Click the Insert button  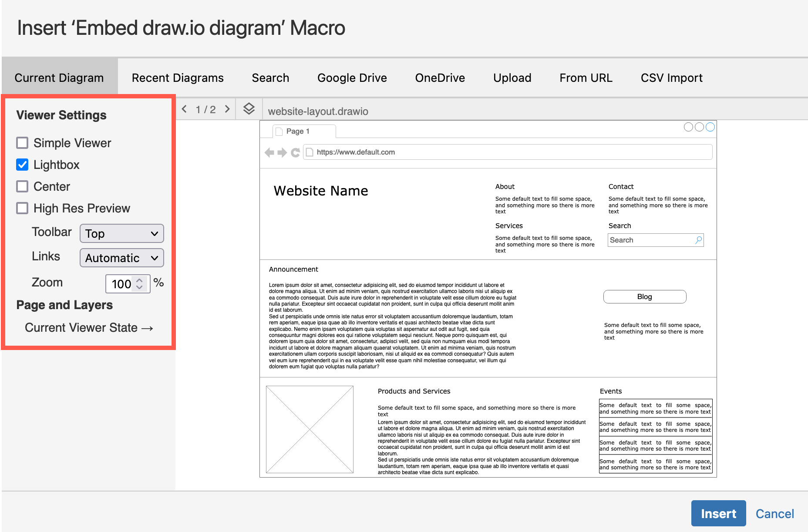718,513
